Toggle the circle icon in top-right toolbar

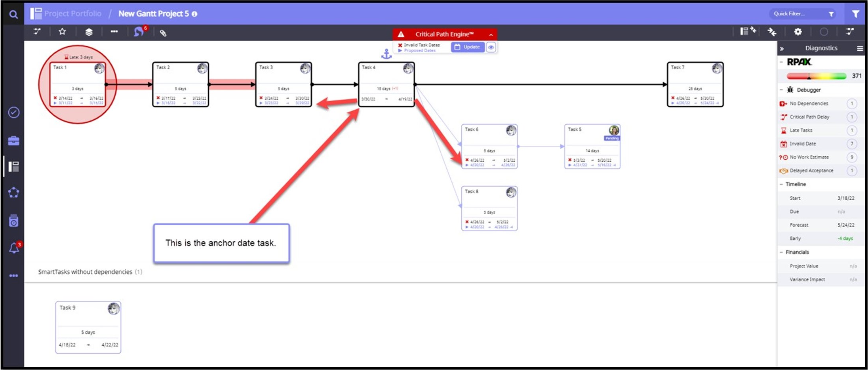pos(824,32)
